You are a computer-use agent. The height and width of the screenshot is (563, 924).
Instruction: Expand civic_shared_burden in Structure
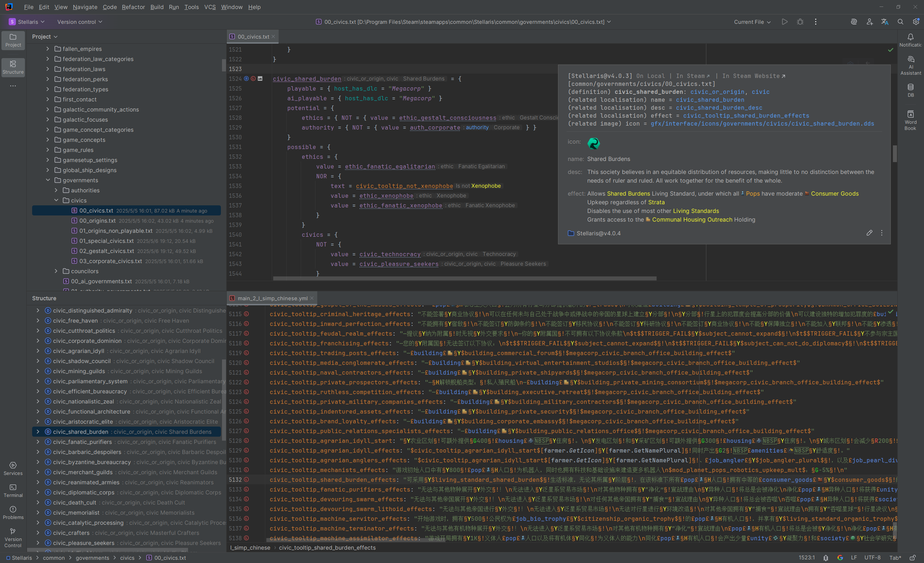click(38, 432)
